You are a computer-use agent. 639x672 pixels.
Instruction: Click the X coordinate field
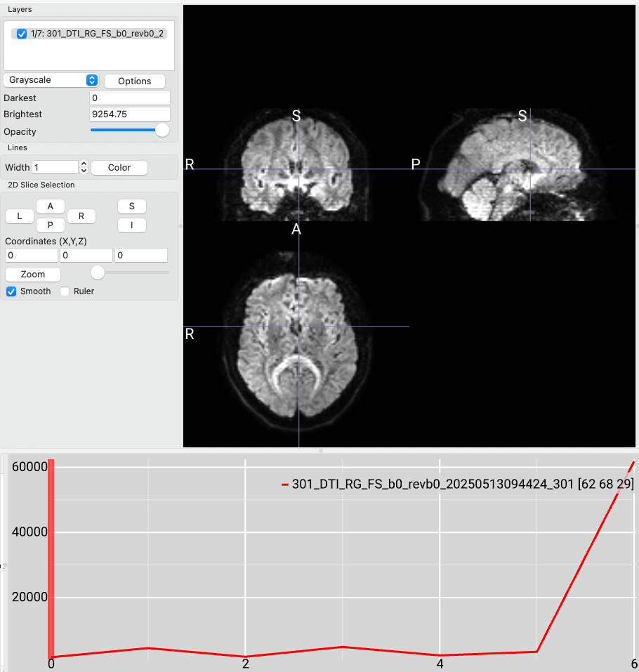click(x=32, y=256)
